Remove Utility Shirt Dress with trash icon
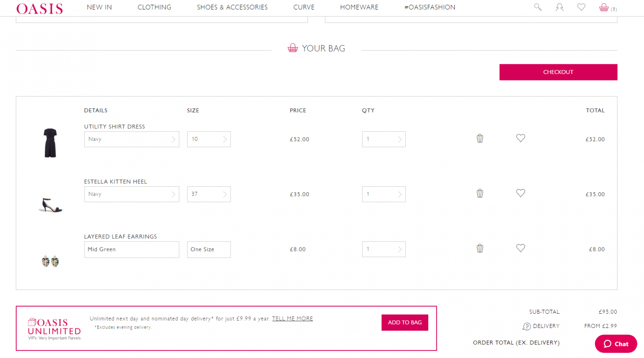 480,138
